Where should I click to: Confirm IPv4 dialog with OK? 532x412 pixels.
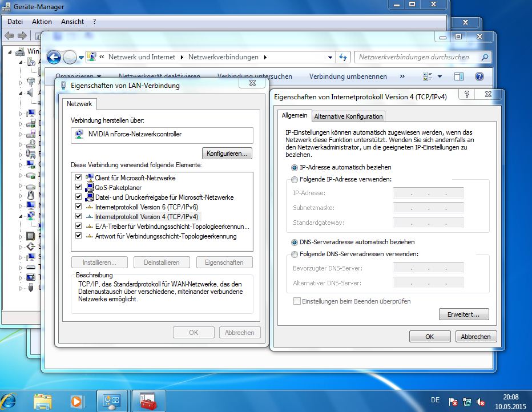coord(429,336)
